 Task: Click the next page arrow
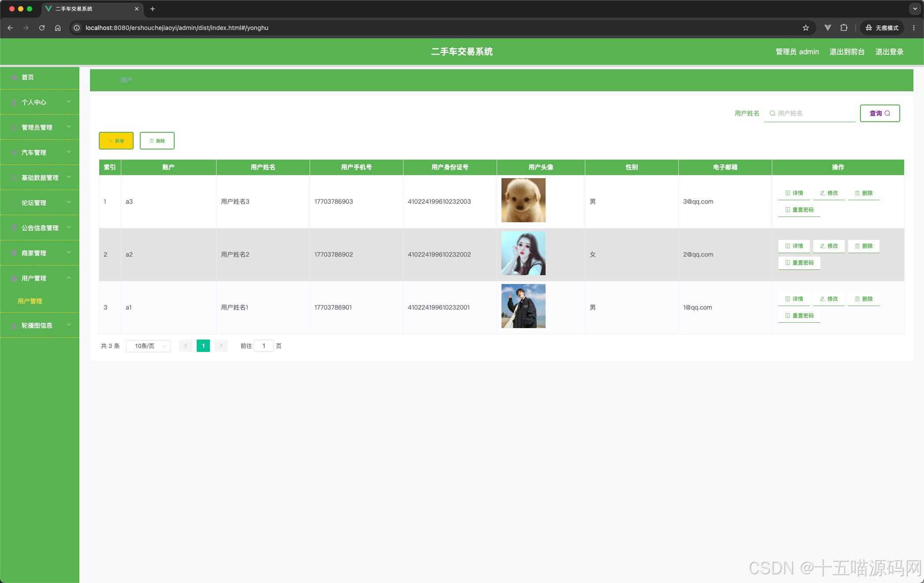pos(221,346)
